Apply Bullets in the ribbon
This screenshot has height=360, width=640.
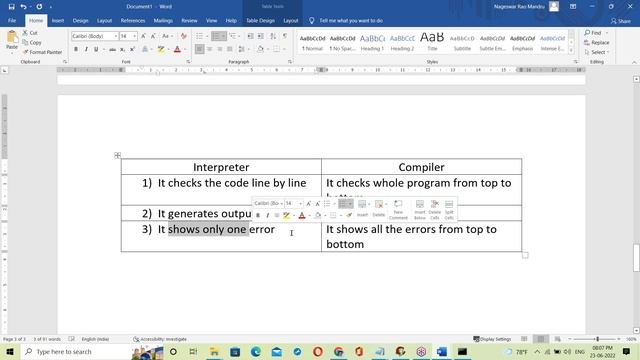point(199,36)
